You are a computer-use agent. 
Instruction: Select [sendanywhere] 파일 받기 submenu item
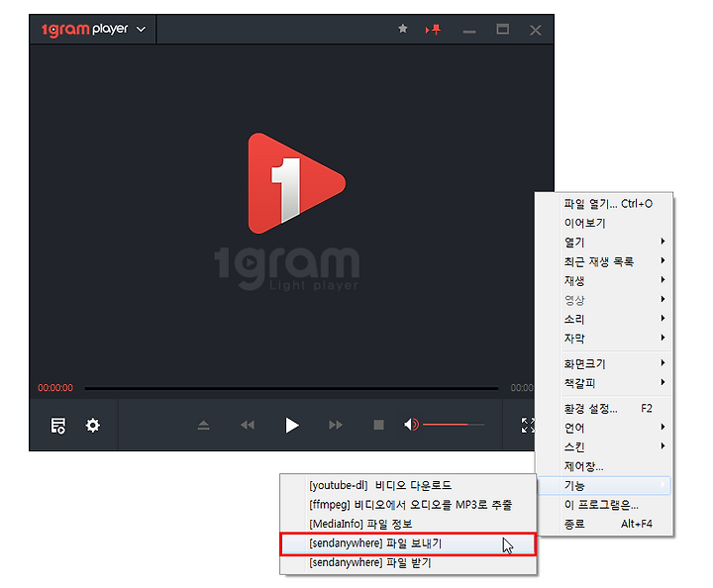408,562
